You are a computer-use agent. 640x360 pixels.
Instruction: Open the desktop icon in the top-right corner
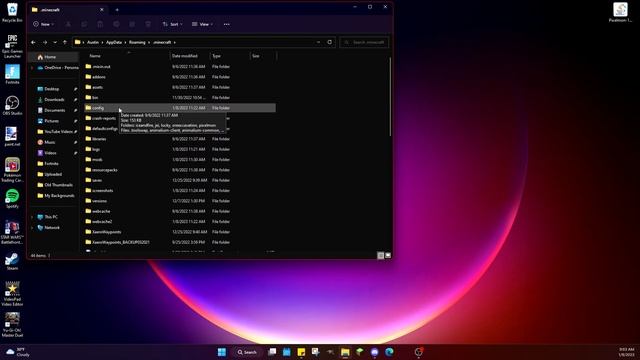(620, 12)
